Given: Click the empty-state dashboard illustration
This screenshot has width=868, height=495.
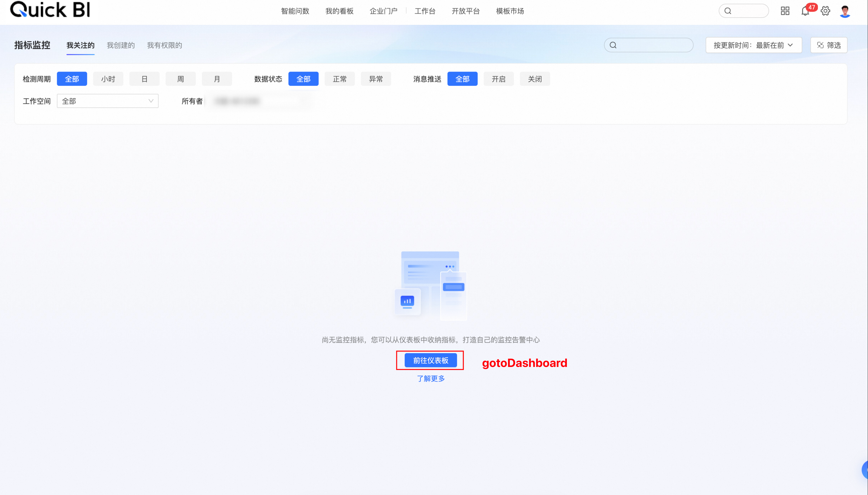Looking at the screenshot, I should tap(430, 286).
